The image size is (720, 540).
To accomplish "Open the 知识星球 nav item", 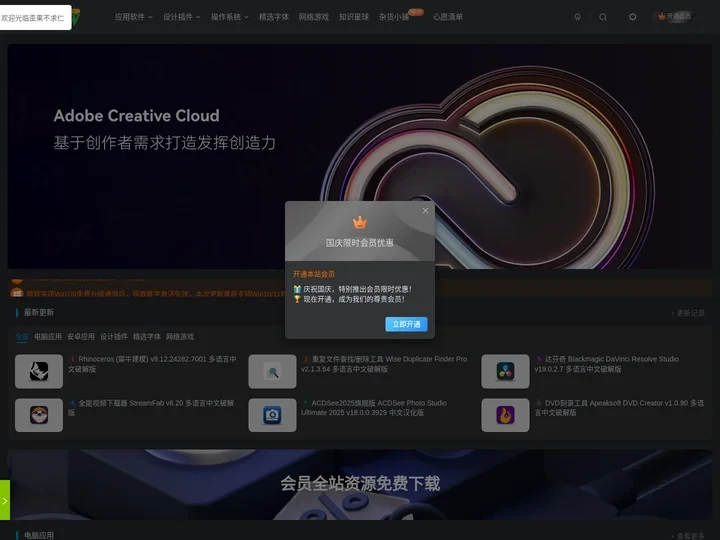I will tap(354, 17).
